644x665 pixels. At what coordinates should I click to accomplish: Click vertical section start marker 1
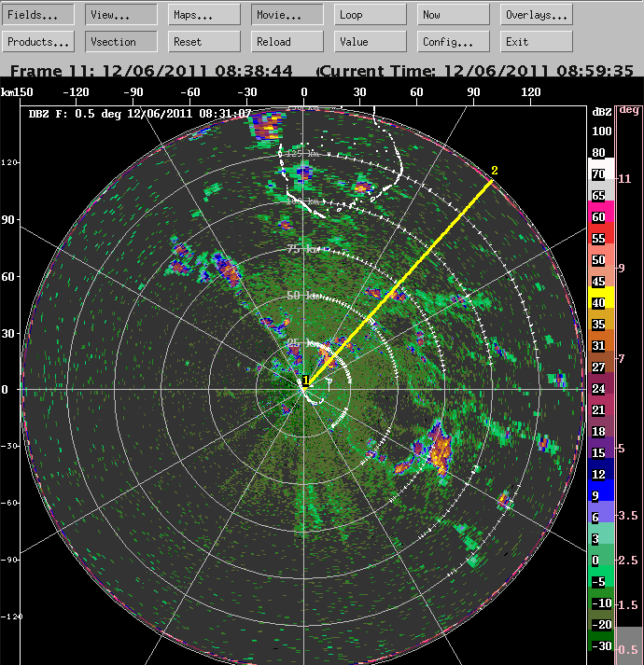tap(305, 381)
